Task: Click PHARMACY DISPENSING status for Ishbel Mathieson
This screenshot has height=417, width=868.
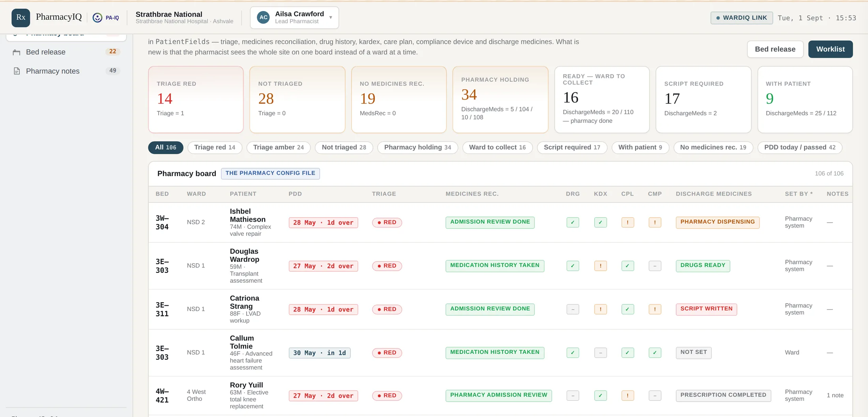Action: click(717, 222)
